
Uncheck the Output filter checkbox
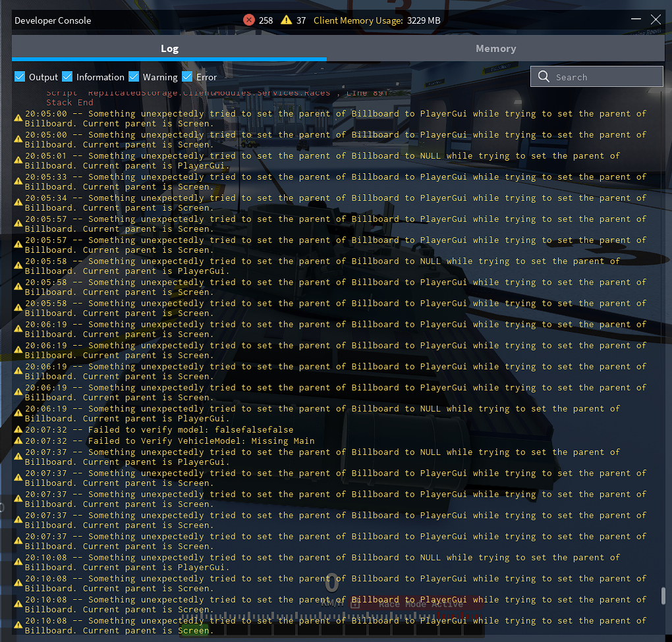coord(20,77)
